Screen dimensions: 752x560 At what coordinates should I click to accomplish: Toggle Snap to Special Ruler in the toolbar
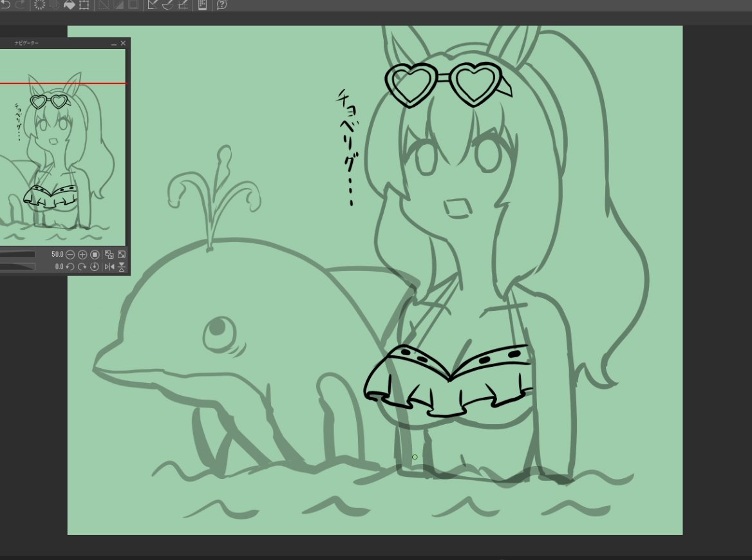point(168,5)
